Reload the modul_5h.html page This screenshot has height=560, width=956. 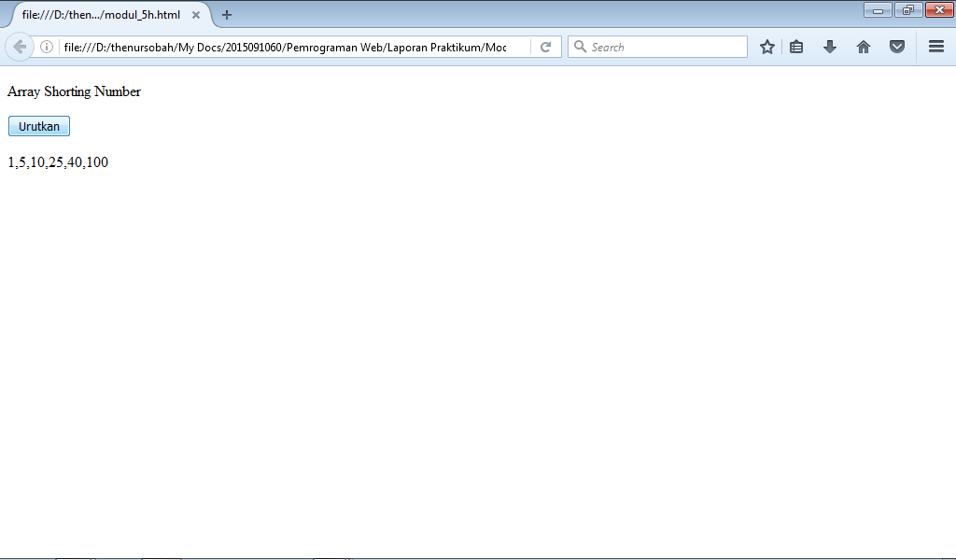546,47
